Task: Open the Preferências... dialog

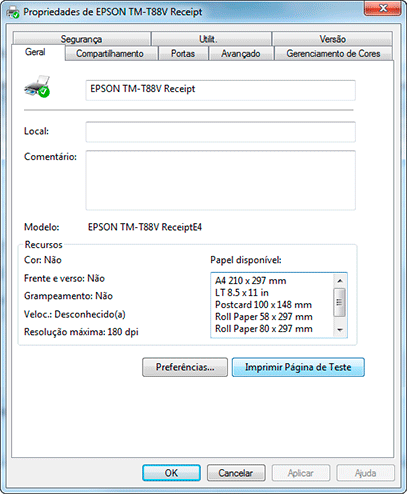Action: [185, 367]
